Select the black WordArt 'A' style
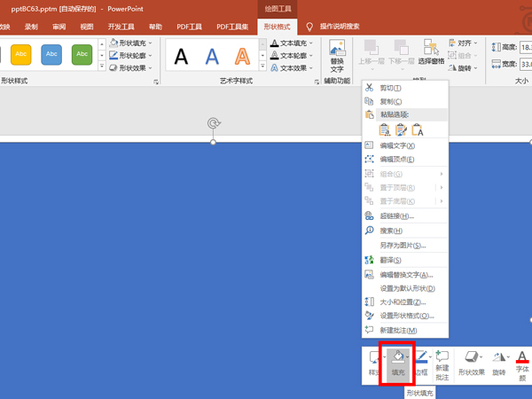 coord(181,57)
